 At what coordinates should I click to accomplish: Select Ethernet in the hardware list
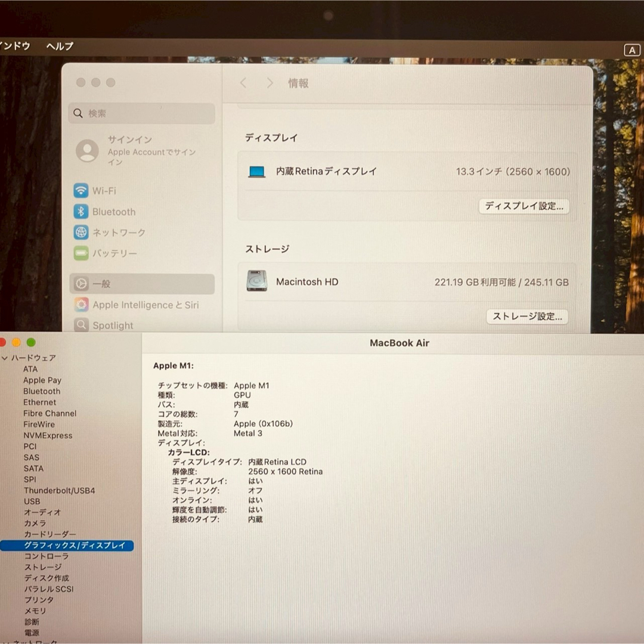[x=40, y=402]
